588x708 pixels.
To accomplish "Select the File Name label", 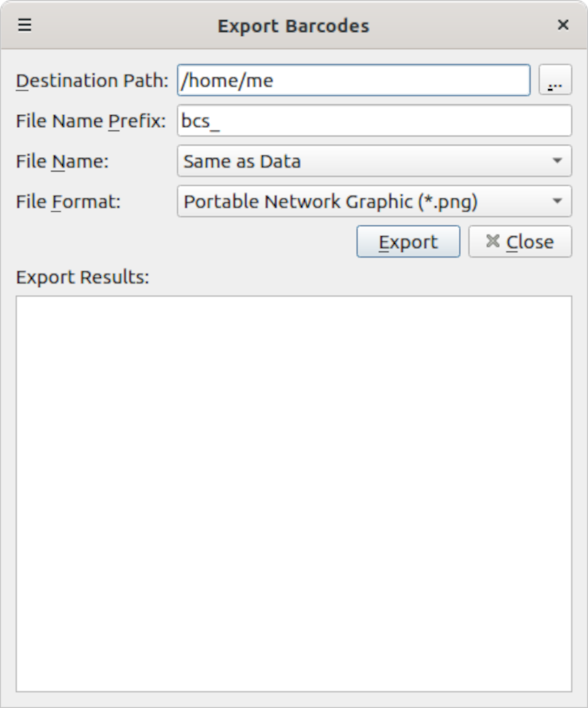I will pos(62,161).
